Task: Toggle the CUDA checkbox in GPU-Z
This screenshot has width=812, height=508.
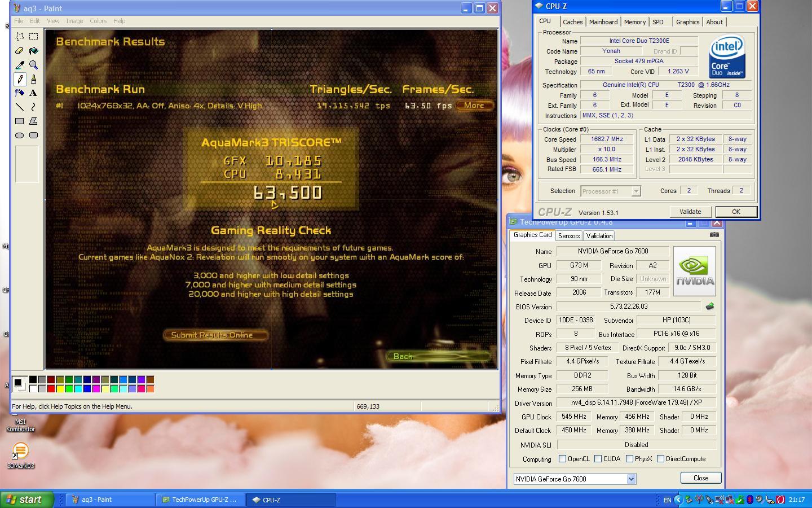Action: [598, 459]
